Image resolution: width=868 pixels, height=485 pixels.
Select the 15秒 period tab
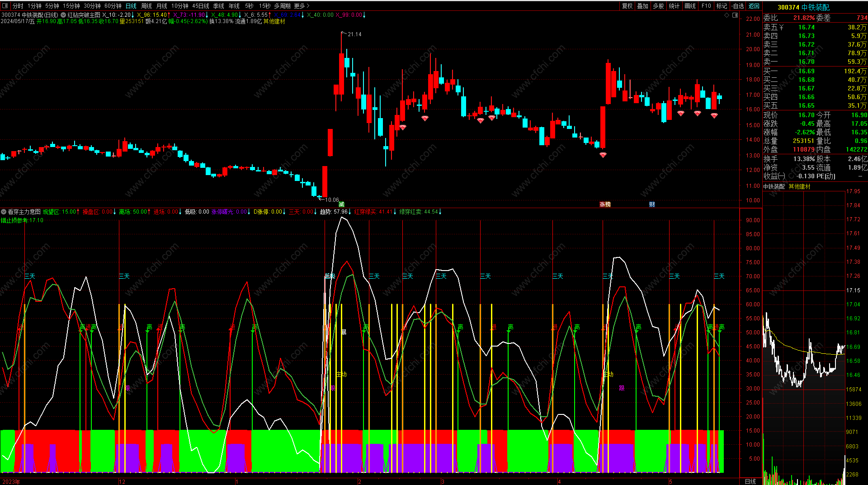[x=265, y=6]
